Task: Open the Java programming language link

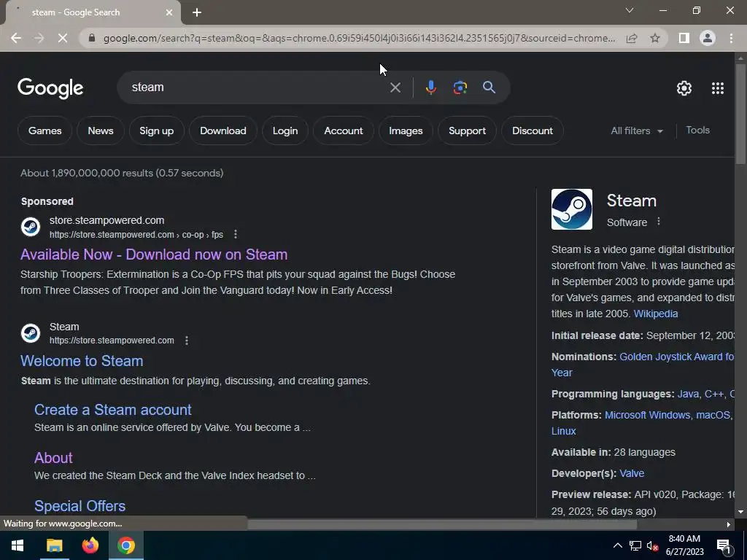Action: (x=688, y=394)
